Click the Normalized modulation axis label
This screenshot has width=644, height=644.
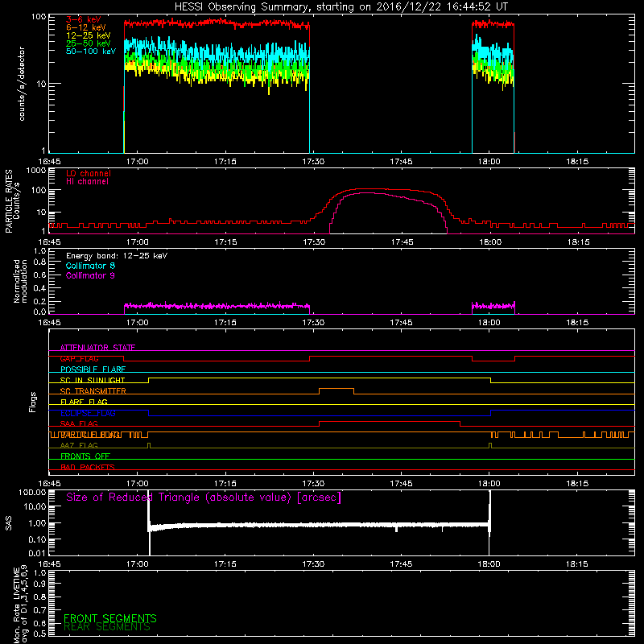(20, 281)
